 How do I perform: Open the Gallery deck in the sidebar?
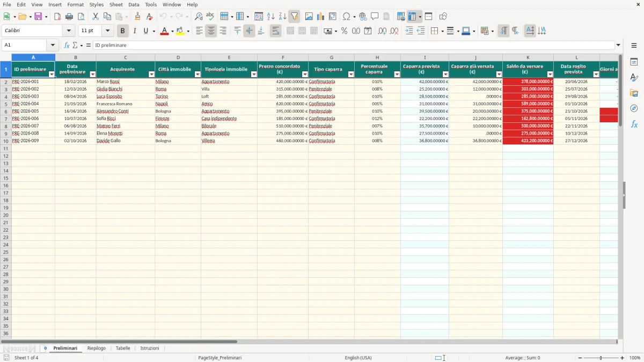(634, 93)
